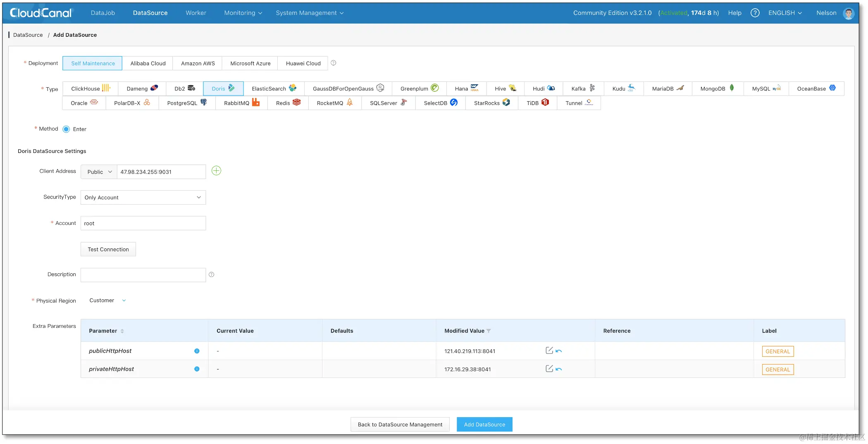The image size is (868, 444).
Task: Navigate to the Worker tab
Action: pos(196,13)
